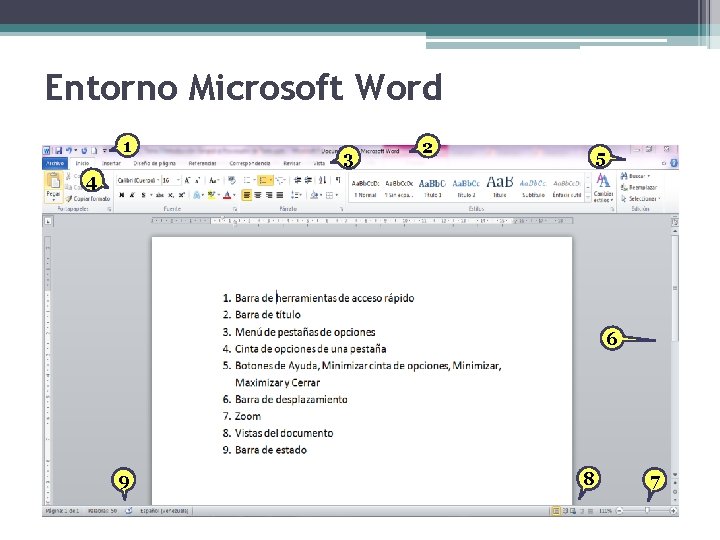Click the clear formatting icon

coord(232,180)
